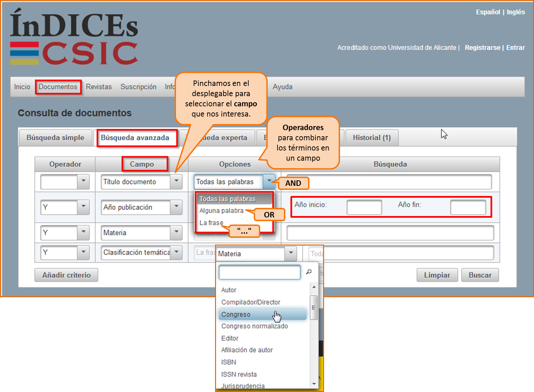
Task: Click scroll-down arrow in field list
Action: point(314,384)
